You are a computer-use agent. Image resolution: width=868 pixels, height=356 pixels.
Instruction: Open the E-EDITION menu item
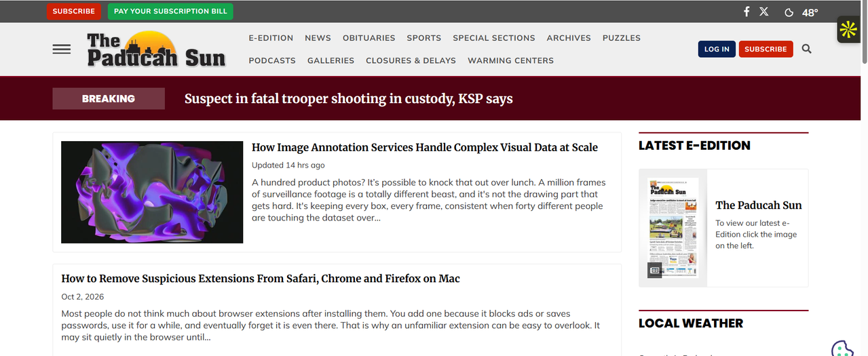[x=271, y=38]
